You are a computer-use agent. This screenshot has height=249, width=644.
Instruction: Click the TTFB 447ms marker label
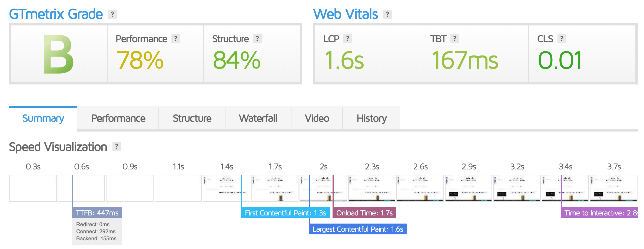(x=97, y=213)
